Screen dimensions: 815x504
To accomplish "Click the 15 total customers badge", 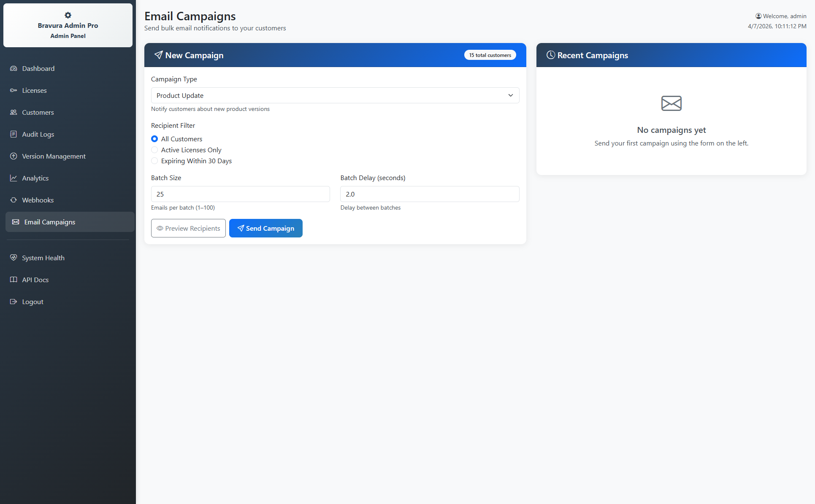I will coord(490,55).
